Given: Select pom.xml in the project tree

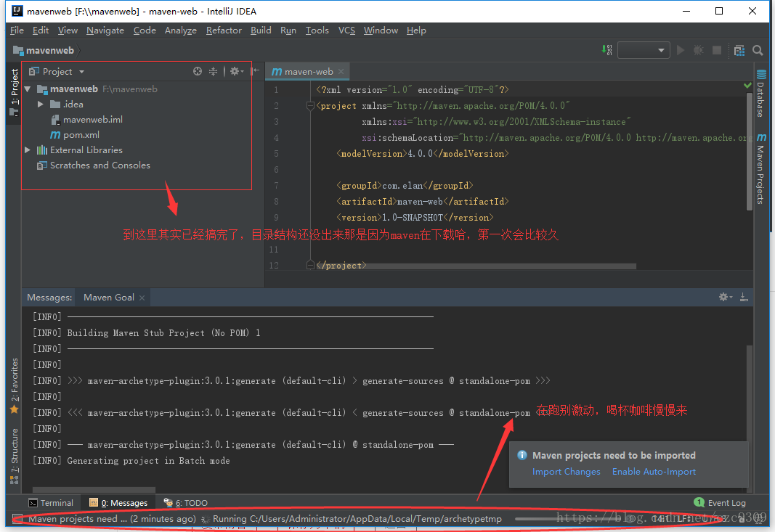Looking at the screenshot, I should click(81, 135).
